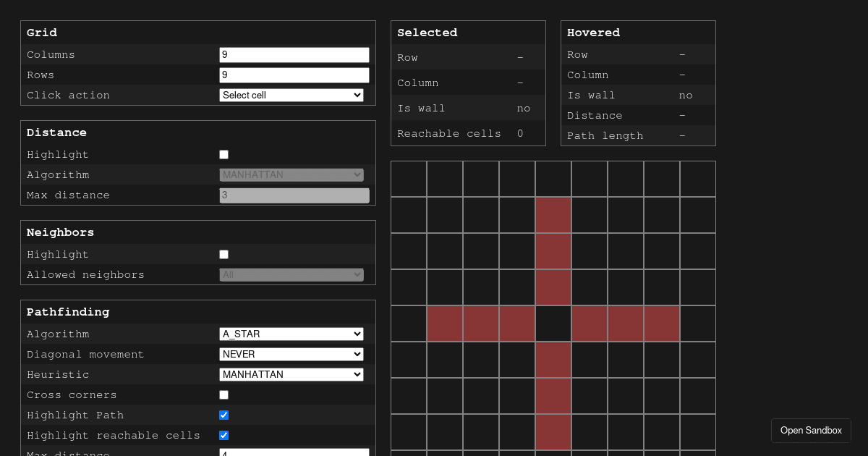Click the top-left cell of the grid

point(409,178)
